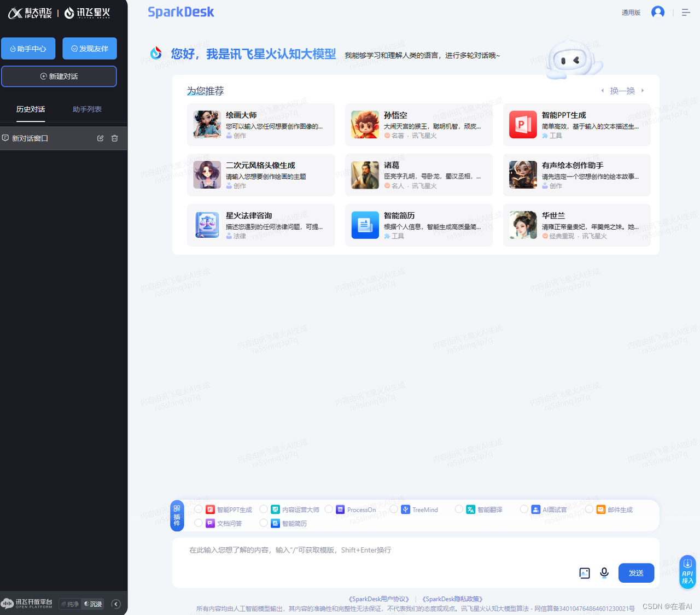Switch to 纯净 display mode
The image size is (700, 615).
coord(70,604)
